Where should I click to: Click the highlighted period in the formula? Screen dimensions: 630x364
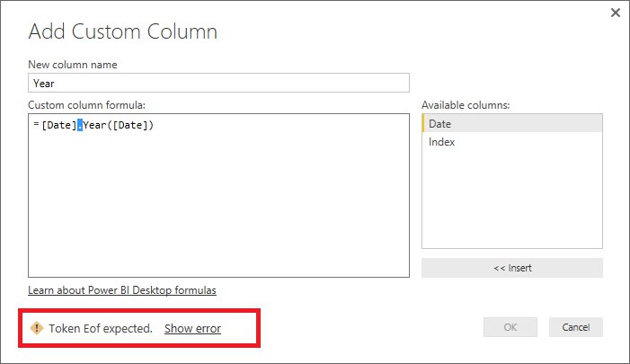coord(80,125)
